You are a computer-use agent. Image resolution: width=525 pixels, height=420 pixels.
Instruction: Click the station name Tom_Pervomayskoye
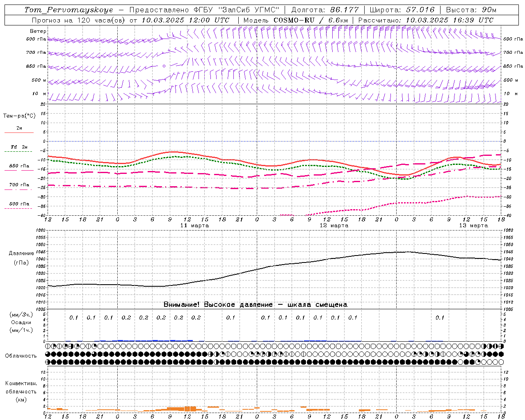pos(68,10)
